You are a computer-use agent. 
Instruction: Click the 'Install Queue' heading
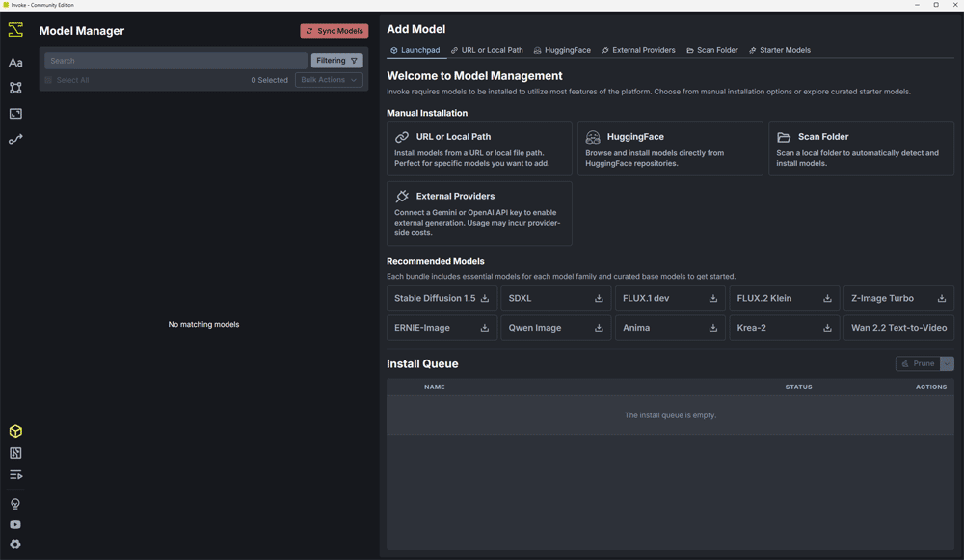tap(422, 364)
